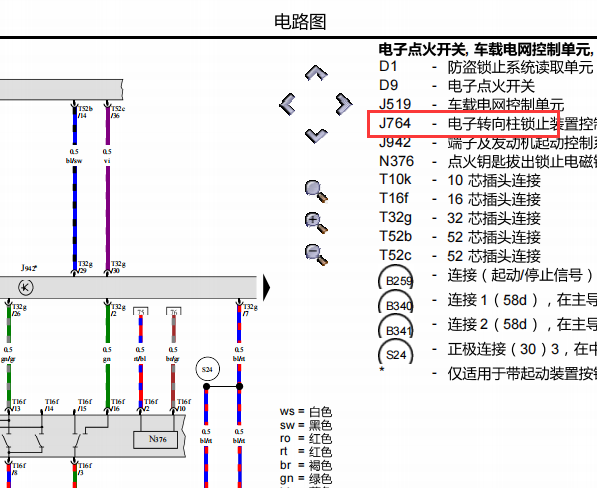This screenshot has height=488, width=597.
Task: Select the T10k 10 芯插头连接 entry
Action: pos(460,180)
